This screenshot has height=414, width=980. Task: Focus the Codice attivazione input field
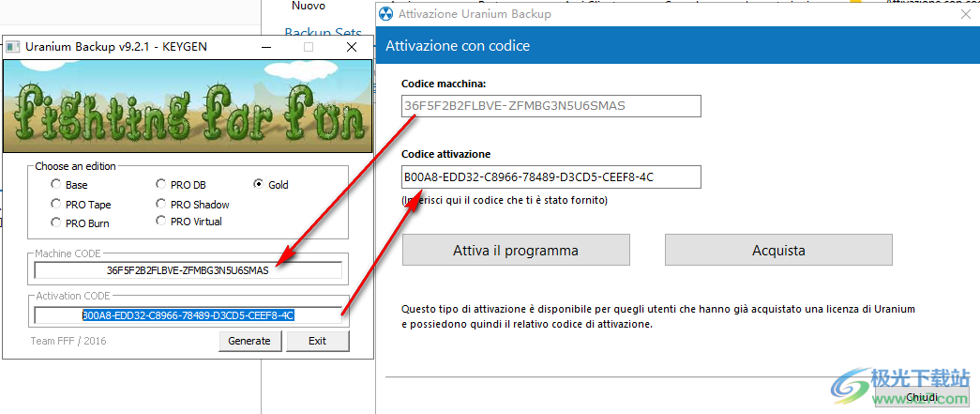[x=551, y=176]
